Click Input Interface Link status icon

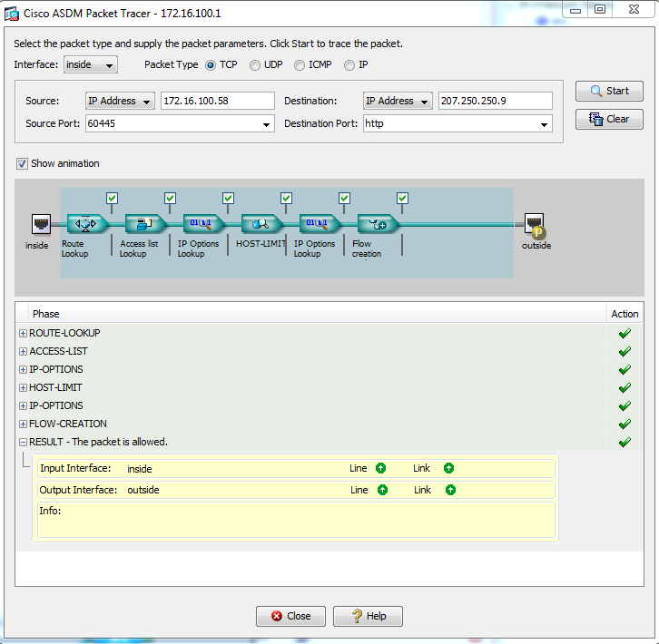pyautogui.click(x=448, y=468)
